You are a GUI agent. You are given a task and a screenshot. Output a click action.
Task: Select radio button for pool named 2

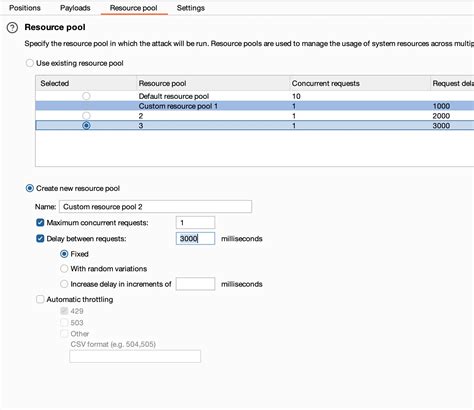coord(86,116)
